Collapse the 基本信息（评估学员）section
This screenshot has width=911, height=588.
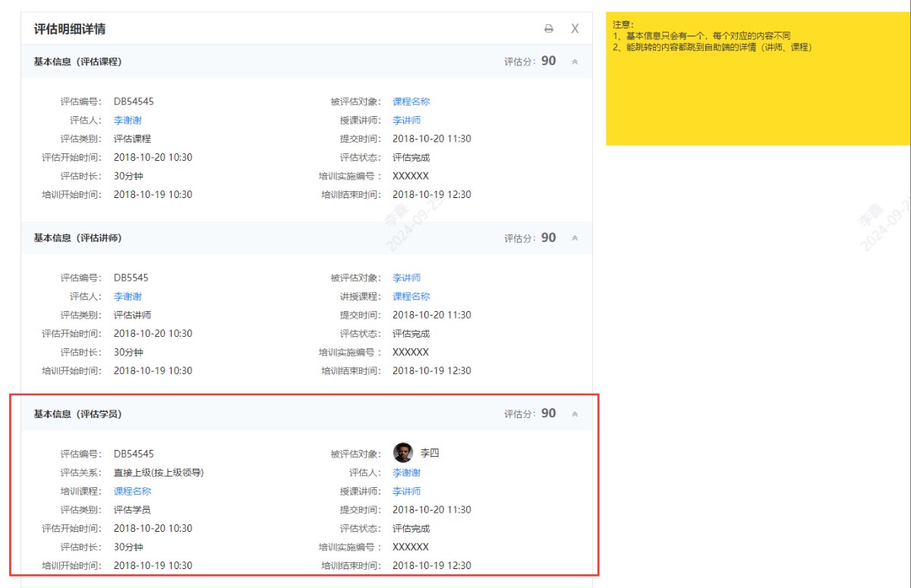point(574,413)
